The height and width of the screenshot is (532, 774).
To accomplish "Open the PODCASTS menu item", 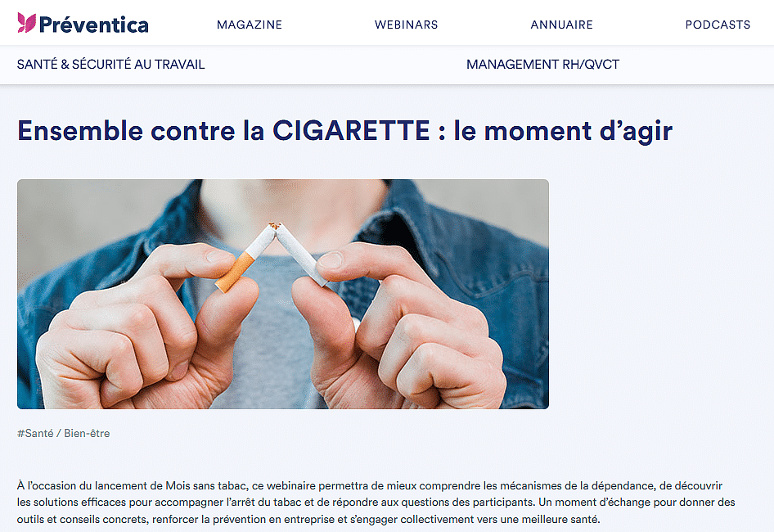I will [718, 25].
